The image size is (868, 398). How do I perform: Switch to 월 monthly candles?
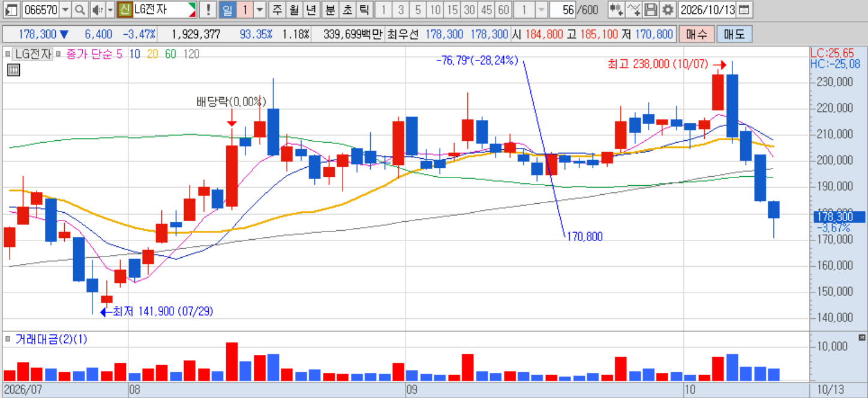(x=293, y=10)
